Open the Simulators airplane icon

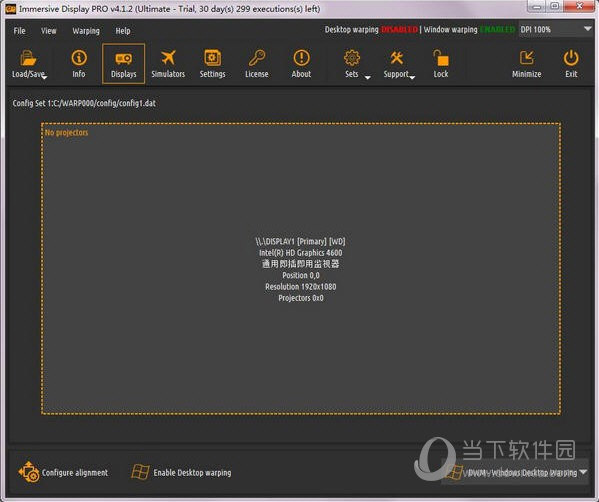click(168, 58)
